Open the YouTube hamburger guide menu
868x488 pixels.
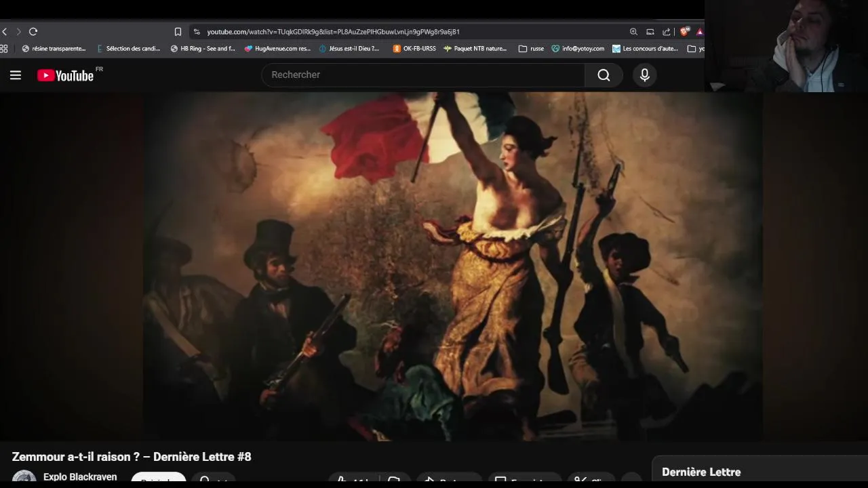click(15, 75)
